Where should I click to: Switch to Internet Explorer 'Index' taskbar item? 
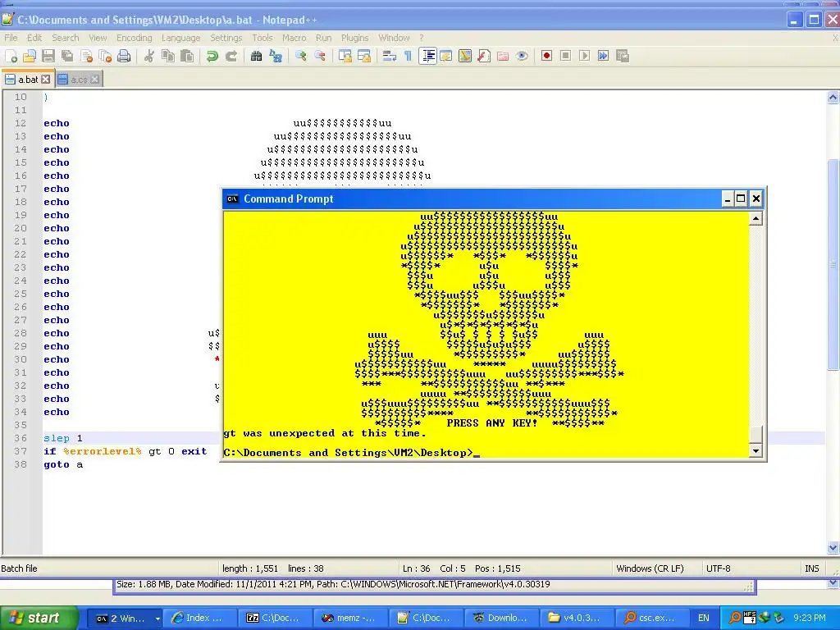click(x=199, y=618)
